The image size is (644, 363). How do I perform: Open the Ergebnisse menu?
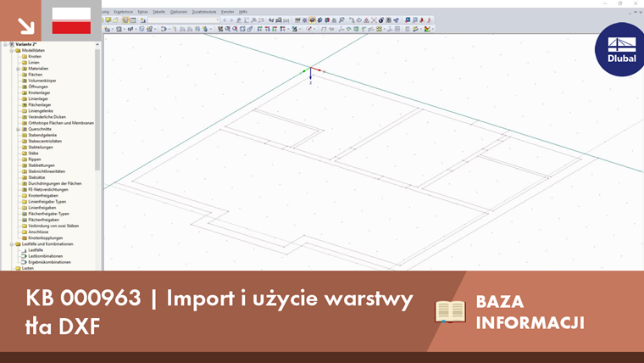(123, 12)
